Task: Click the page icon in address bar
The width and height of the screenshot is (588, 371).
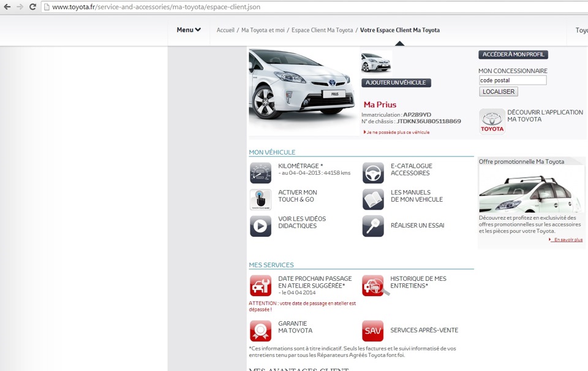Action: click(x=47, y=7)
